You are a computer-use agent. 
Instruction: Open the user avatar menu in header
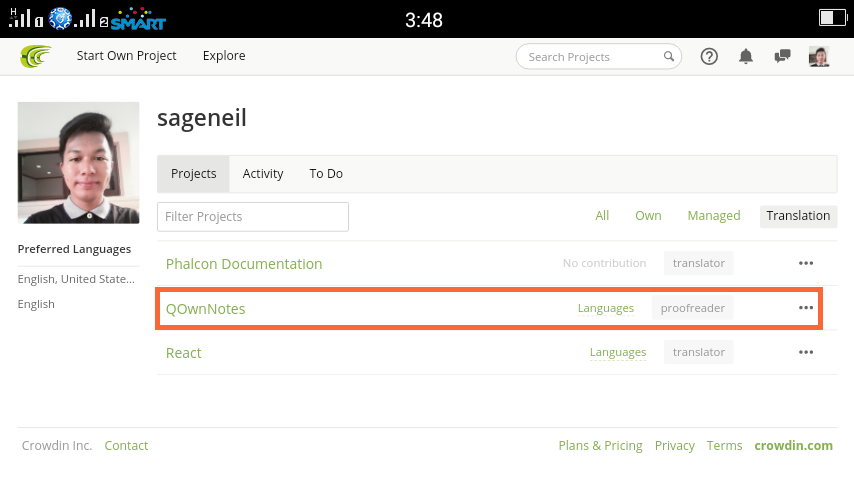click(819, 56)
